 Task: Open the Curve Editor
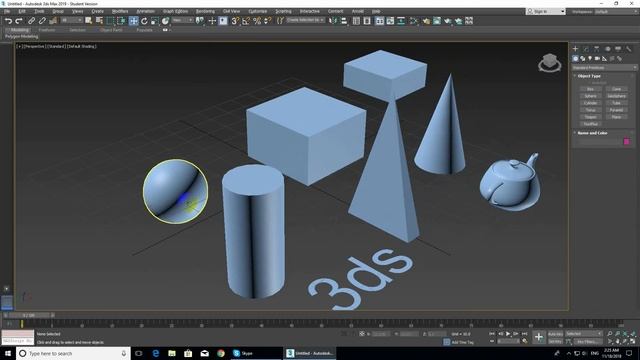(x=390, y=21)
